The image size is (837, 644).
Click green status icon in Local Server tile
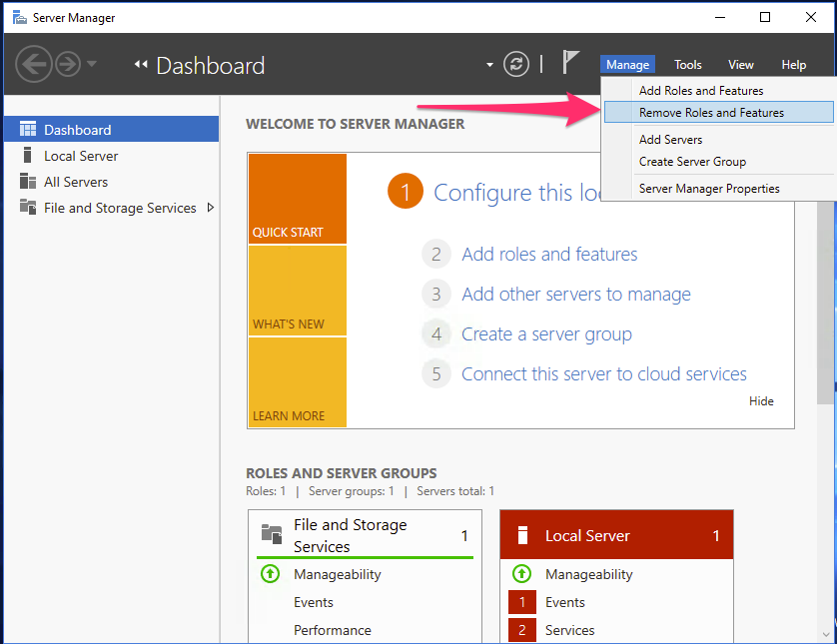pyautogui.click(x=521, y=573)
